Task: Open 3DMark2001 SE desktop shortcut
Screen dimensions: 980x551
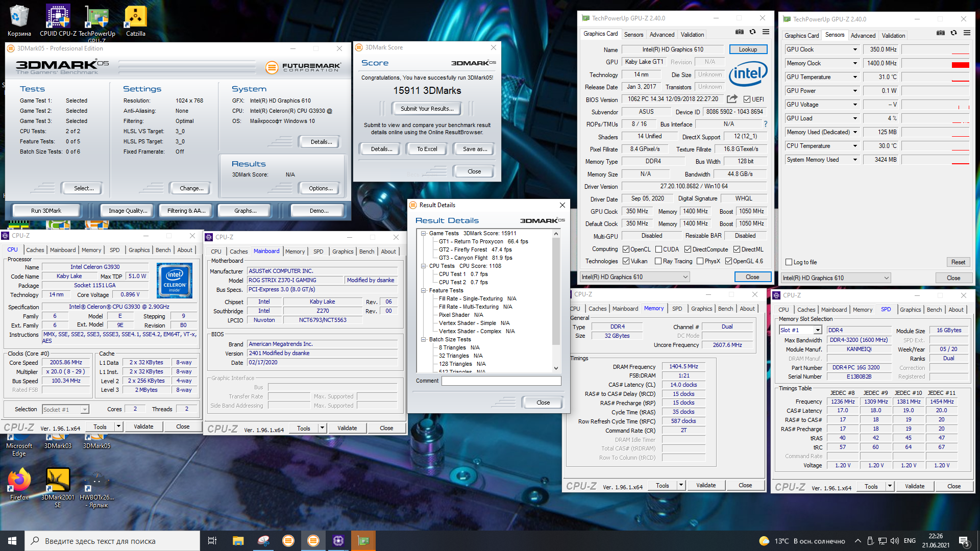Action: pyautogui.click(x=58, y=487)
